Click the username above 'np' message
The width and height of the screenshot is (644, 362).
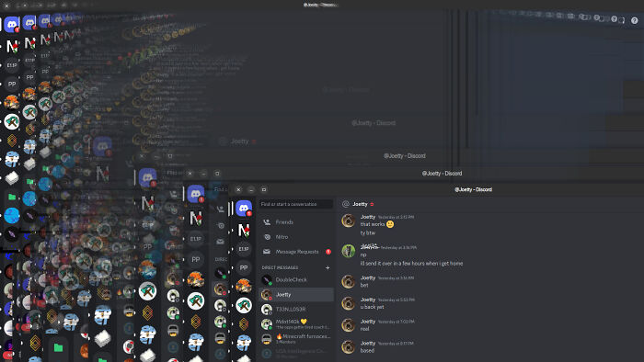(x=369, y=247)
